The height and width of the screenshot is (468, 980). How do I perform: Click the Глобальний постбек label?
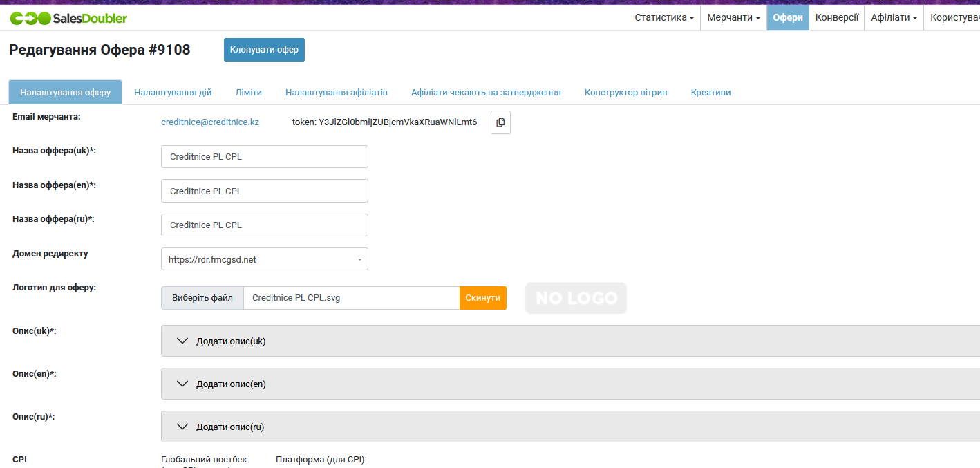pyautogui.click(x=204, y=460)
